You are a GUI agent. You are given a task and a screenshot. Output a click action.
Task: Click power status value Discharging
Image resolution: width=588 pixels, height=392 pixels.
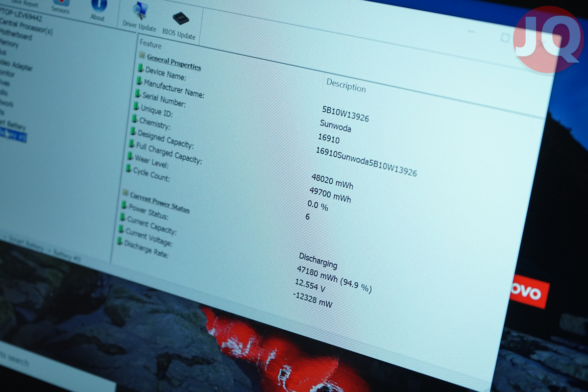(x=318, y=260)
